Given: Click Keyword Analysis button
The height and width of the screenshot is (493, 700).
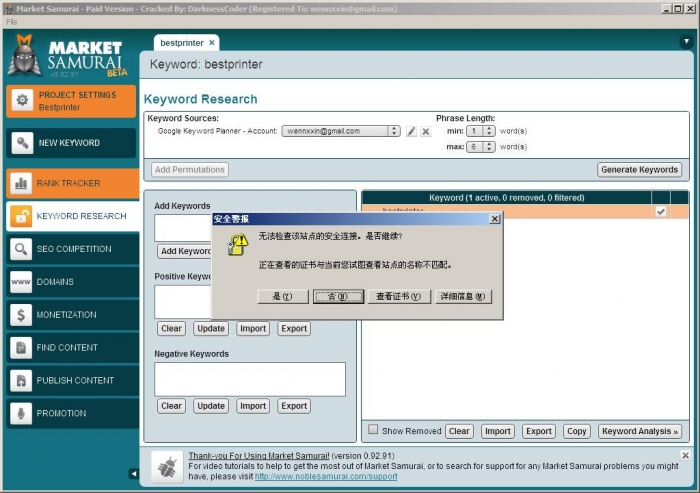Looking at the screenshot, I should pos(640,431).
